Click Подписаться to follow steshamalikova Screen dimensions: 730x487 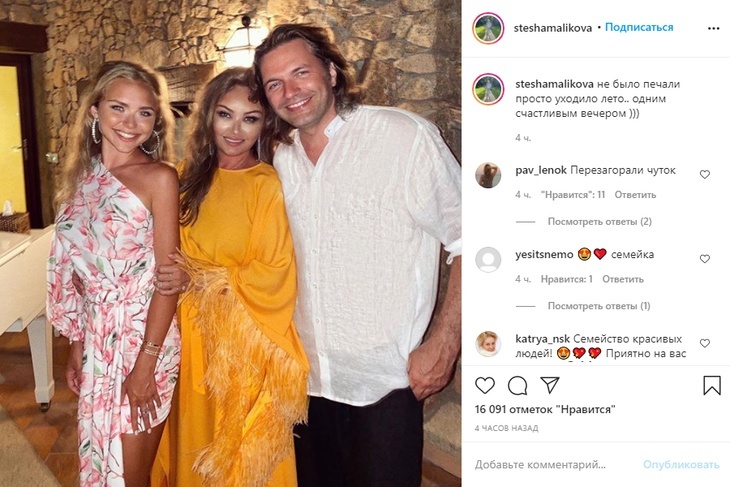tap(639, 27)
